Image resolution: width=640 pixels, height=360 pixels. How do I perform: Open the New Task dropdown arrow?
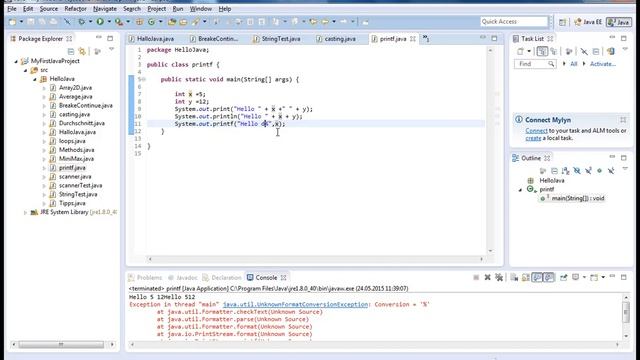pos(529,51)
